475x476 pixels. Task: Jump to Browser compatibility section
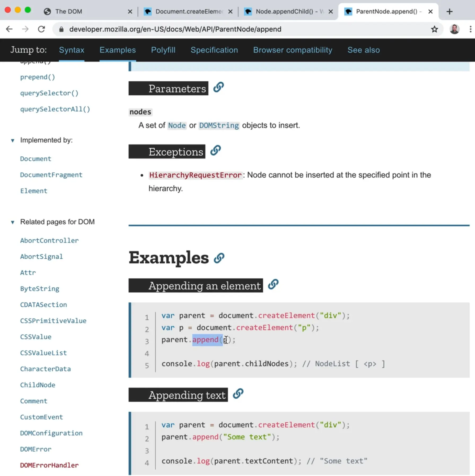293,50
